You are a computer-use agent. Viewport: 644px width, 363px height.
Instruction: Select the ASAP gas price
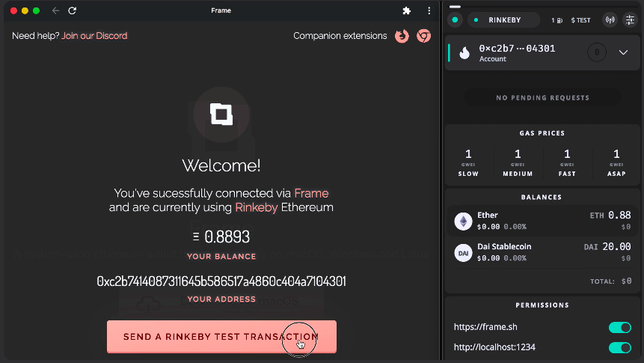(x=616, y=163)
